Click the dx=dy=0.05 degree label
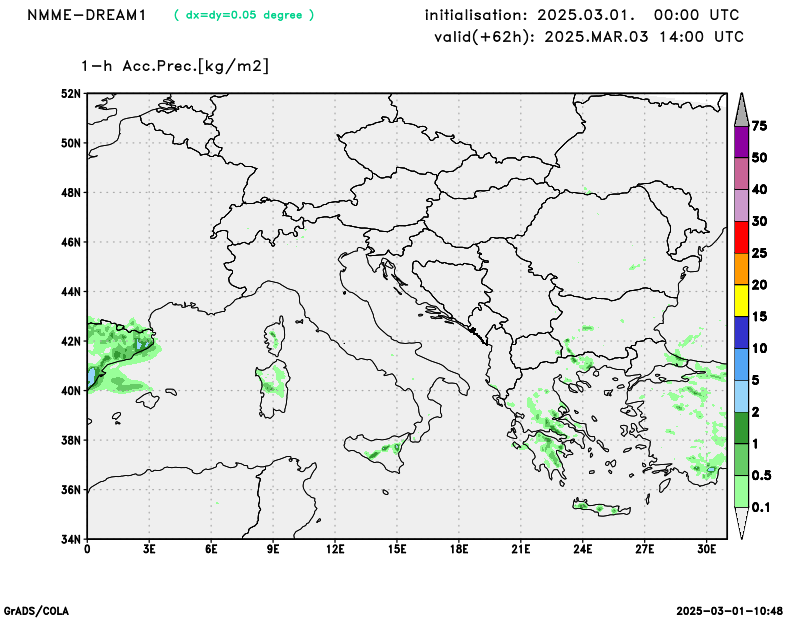 (x=244, y=15)
